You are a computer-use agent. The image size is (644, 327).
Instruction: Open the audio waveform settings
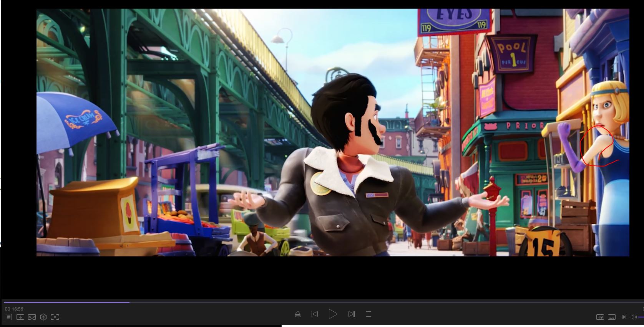[623, 317]
